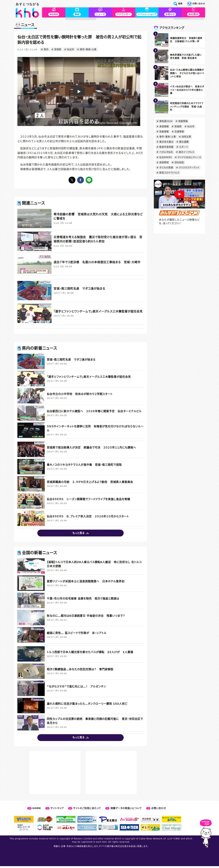Viewport: 219px width, 868px height.
Task: Open タンクローリー爆発 153人死亡 story
Action: point(81,706)
